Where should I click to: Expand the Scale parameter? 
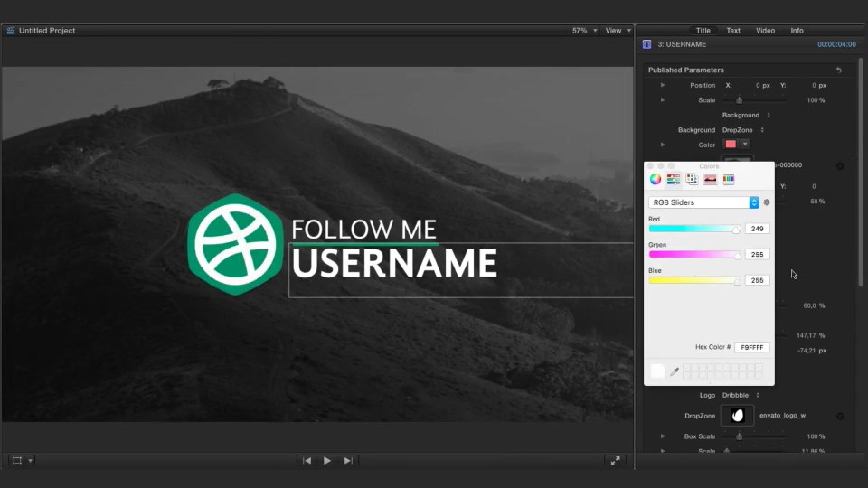pyautogui.click(x=663, y=100)
